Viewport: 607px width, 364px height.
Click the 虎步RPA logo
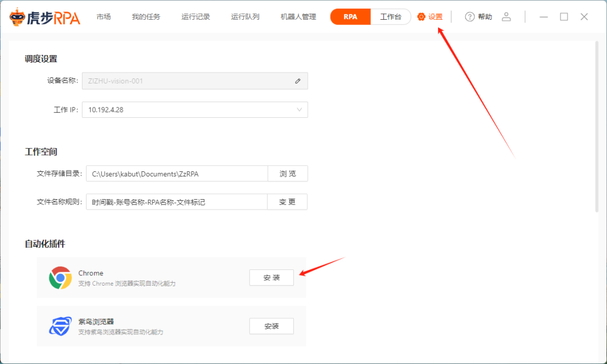click(x=45, y=17)
